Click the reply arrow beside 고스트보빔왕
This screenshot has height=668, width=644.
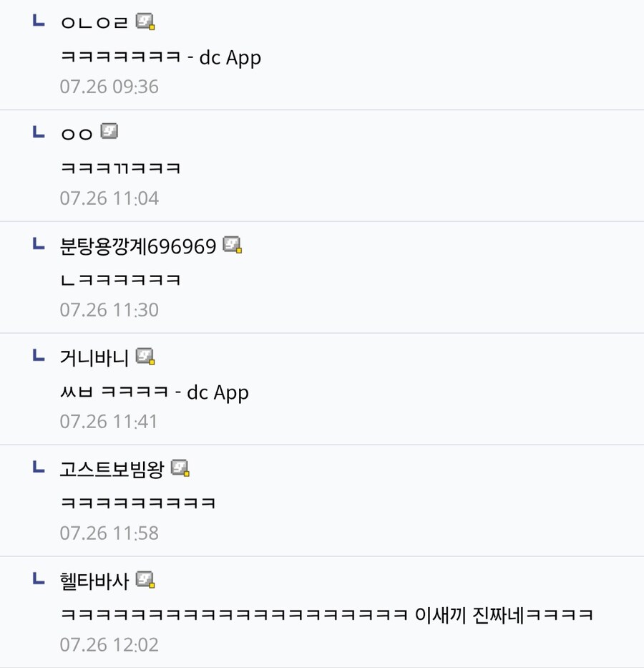pyautogui.click(x=37, y=466)
